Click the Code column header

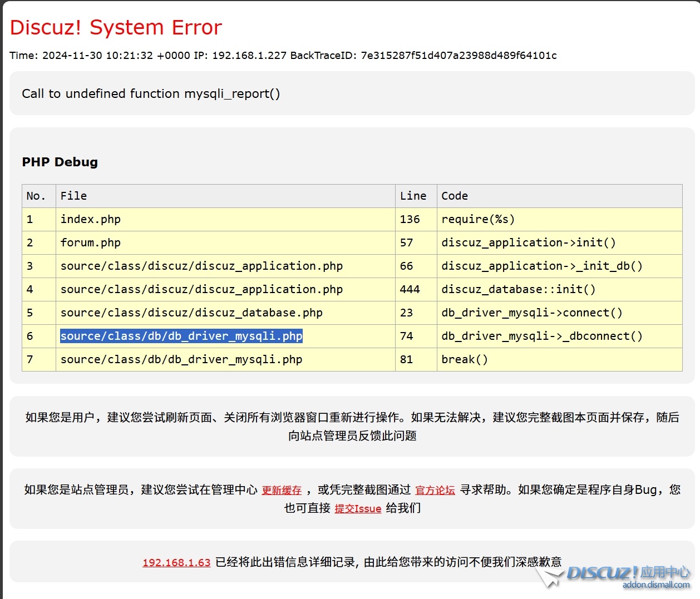click(455, 196)
